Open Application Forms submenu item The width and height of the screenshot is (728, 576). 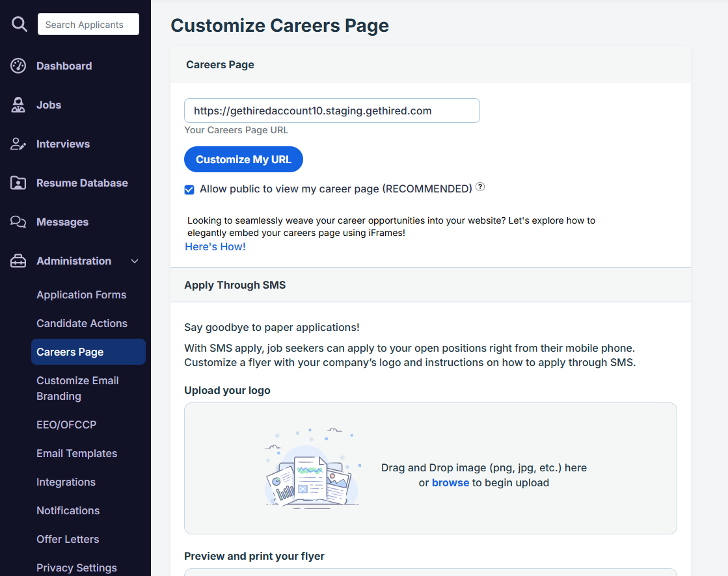tap(81, 295)
